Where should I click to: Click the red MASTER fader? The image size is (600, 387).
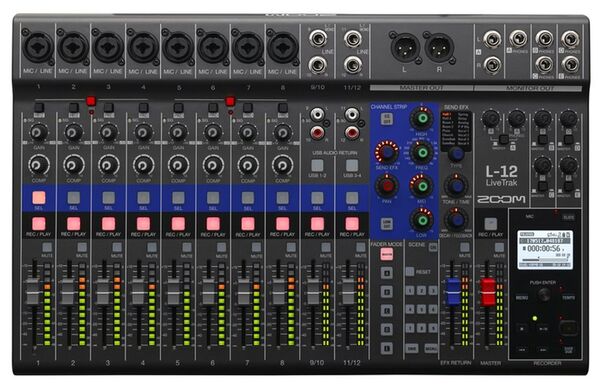(x=488, y=292)
